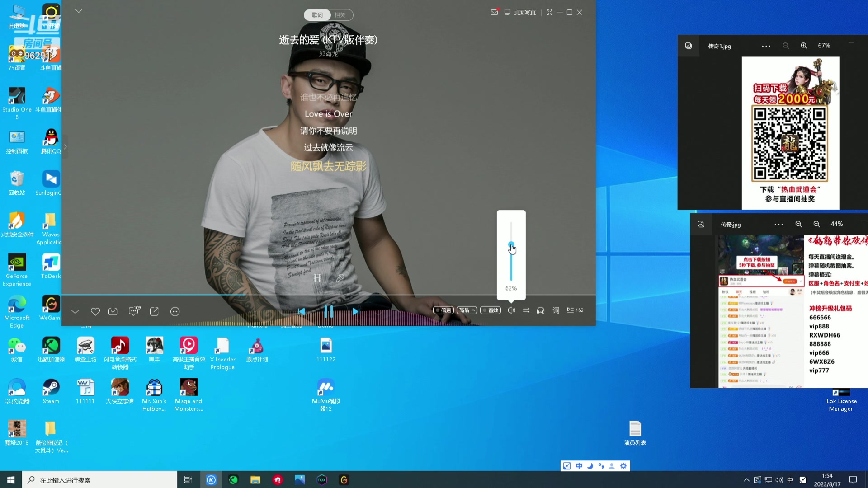
Task: Toggle the 音效 sound effect switch
Action: pos(491,310)
